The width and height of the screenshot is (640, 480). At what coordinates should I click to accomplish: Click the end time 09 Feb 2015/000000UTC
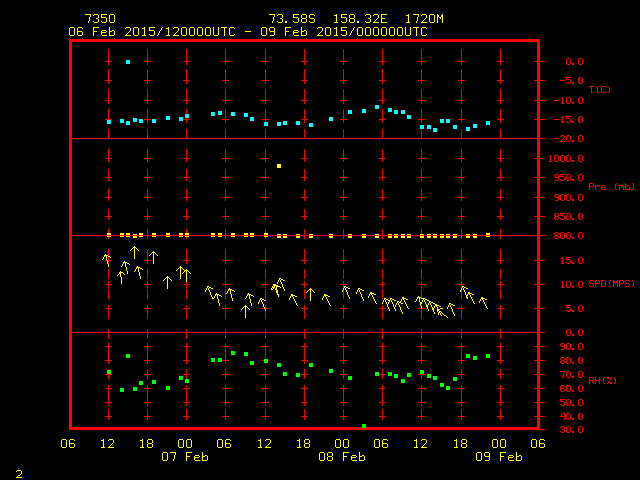pos(344,32)
